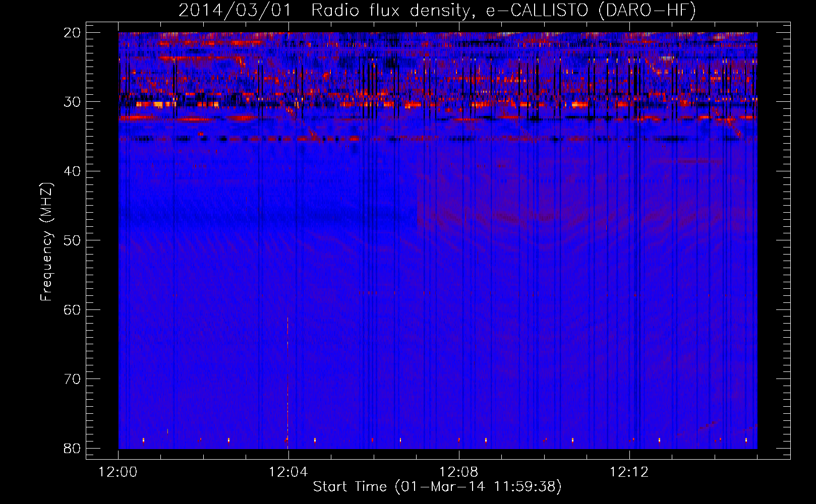Click the "Start Time (01-Mar-14 11:59:38)" label

437,487
